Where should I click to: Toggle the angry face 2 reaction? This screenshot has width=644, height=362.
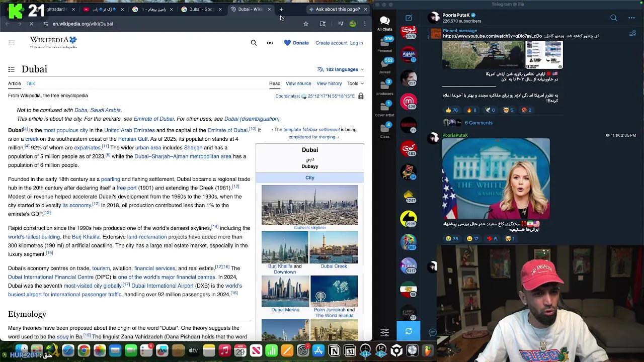pyautogui.click(x=526, y=110)
